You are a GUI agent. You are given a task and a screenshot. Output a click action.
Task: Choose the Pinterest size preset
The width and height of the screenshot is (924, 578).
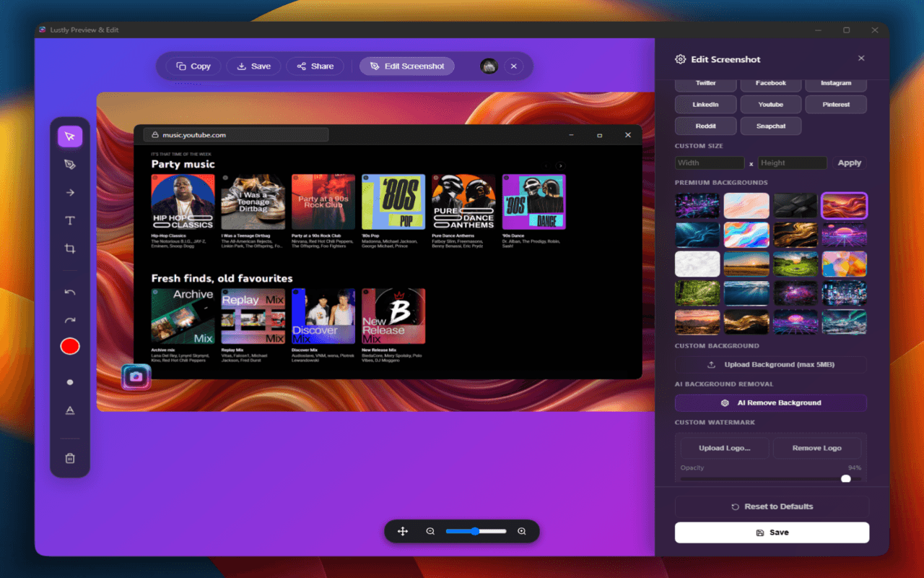pyautogui.click(x=836, y=105)
